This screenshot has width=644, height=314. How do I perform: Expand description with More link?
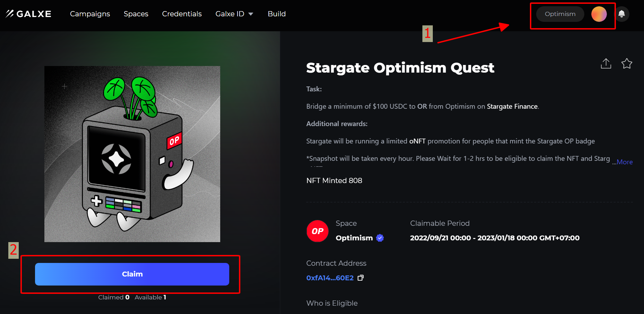click(624, 162)
